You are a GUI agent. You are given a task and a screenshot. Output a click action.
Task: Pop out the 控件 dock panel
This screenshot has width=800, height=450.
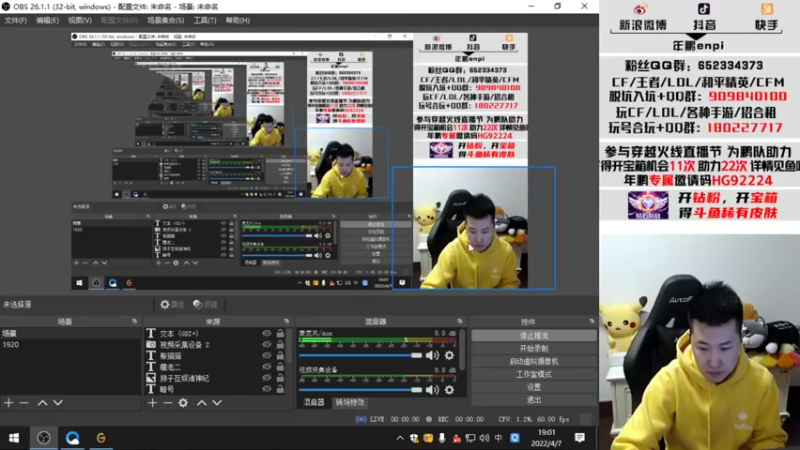coord(592,321)
